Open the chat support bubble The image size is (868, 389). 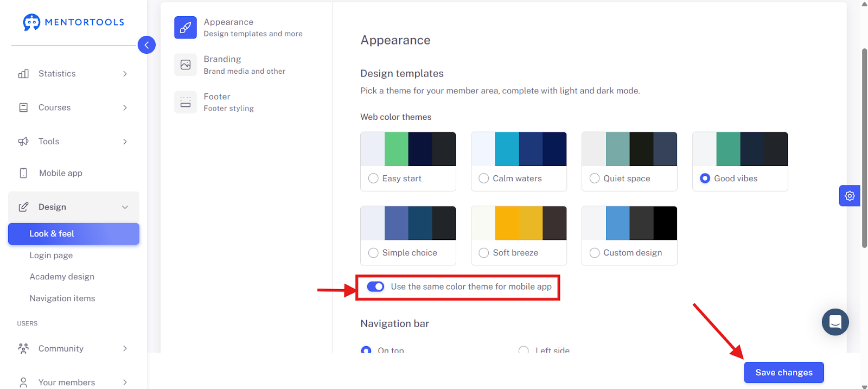[x=835, y=322]
